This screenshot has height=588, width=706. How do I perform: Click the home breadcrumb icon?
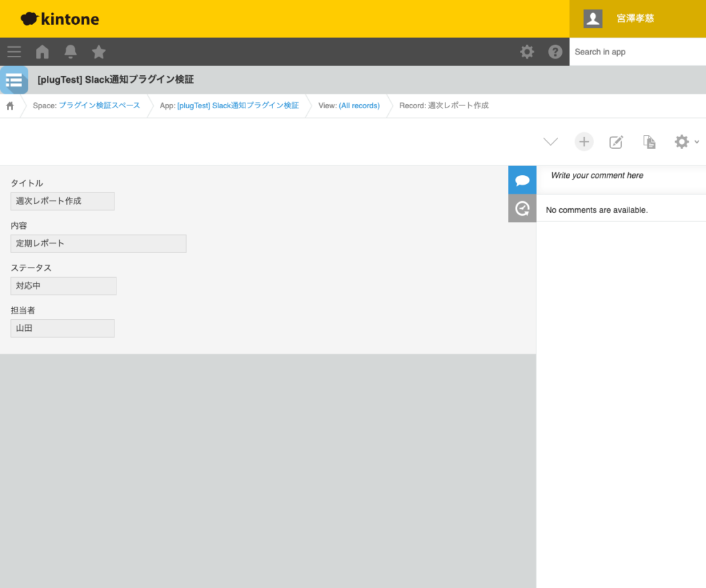coord(10,105)
